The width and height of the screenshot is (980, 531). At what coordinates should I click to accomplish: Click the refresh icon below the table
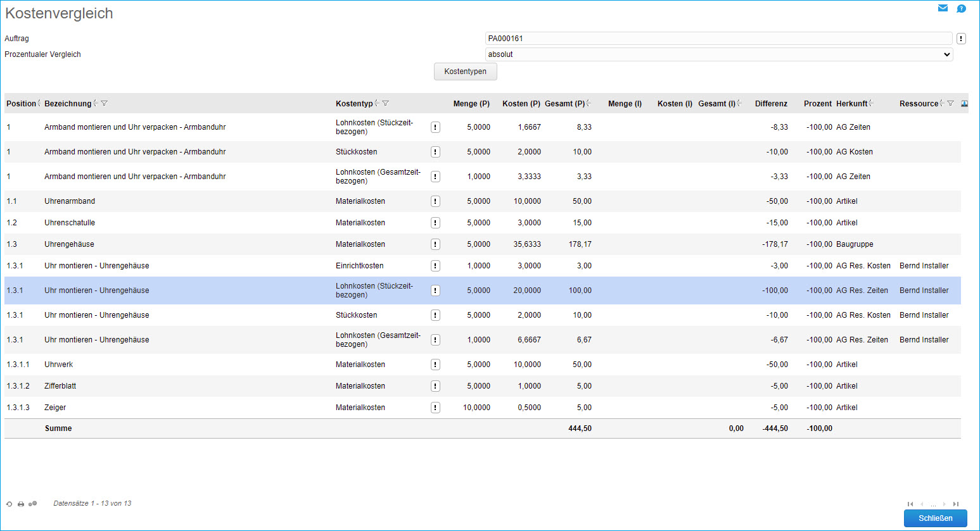(9, 504)
